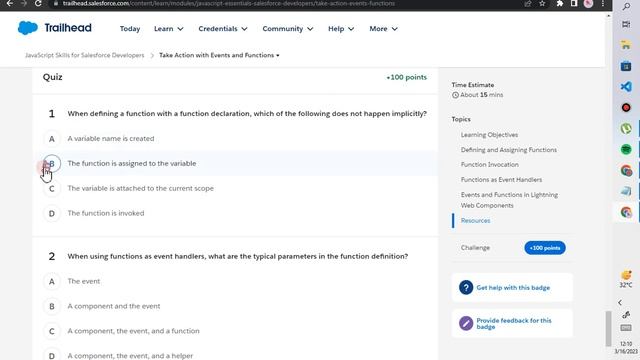640x360 pixels.
Task: Jump to 'Functions as Event Handlers' topic
Action: (x=501, y=180)
